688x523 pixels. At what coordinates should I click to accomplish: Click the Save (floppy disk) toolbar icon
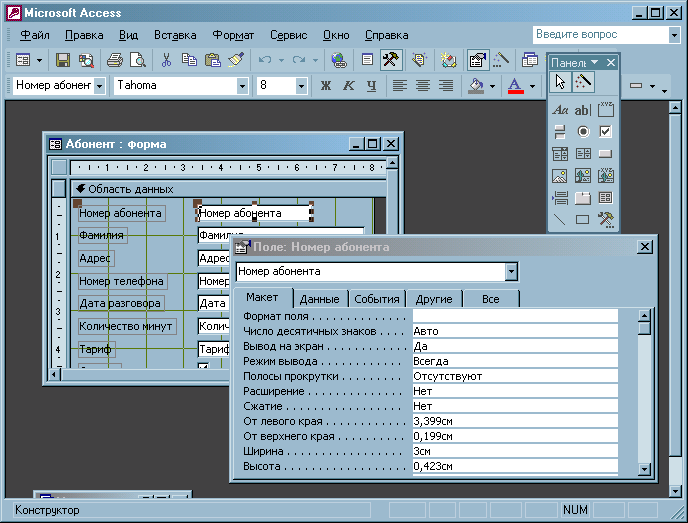pos(63,60)
